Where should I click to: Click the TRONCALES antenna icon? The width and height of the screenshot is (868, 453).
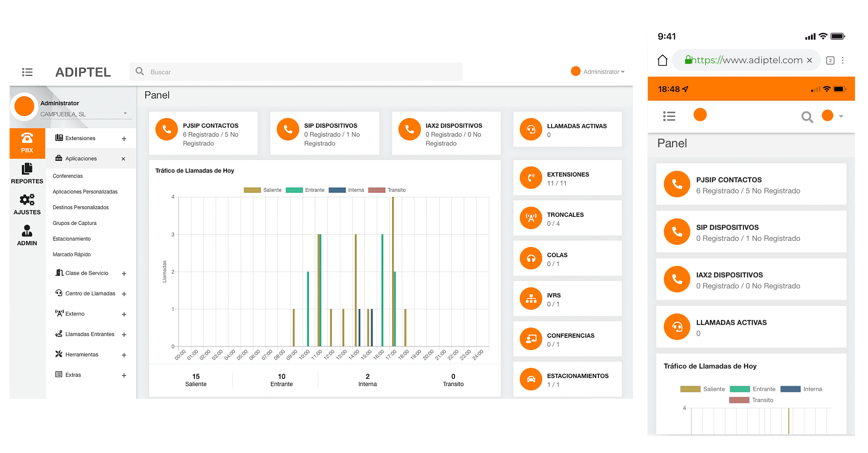tap(531, 218)
